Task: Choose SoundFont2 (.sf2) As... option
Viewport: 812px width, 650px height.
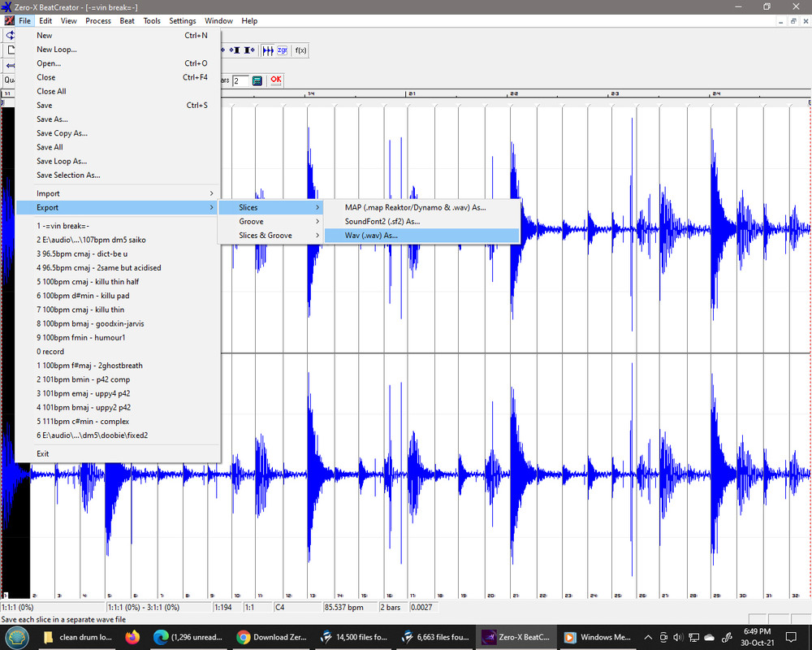Action: [x=422, y=221]
